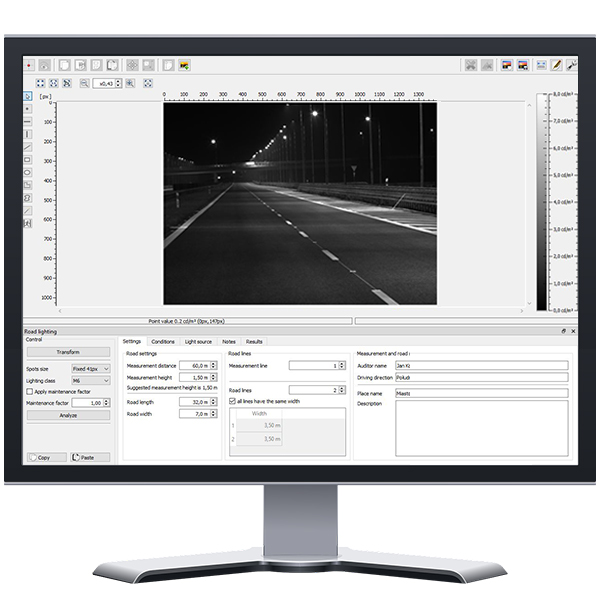The width and height of the screenshot is (600, 600).
Task: Open the Spots size dropdown
Action: coord(92,370)
